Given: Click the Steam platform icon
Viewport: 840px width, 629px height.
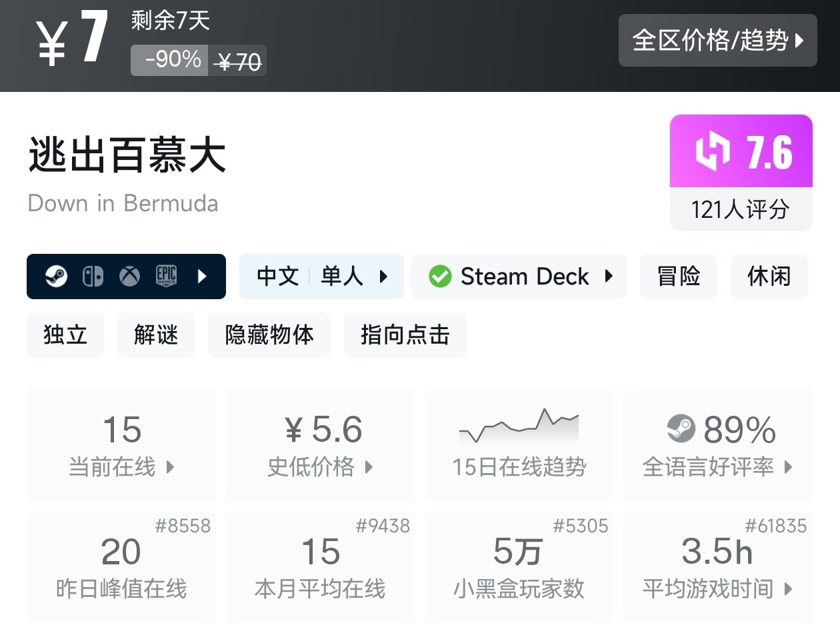Looking at the screenshot, I should click(x=57, y=276).
